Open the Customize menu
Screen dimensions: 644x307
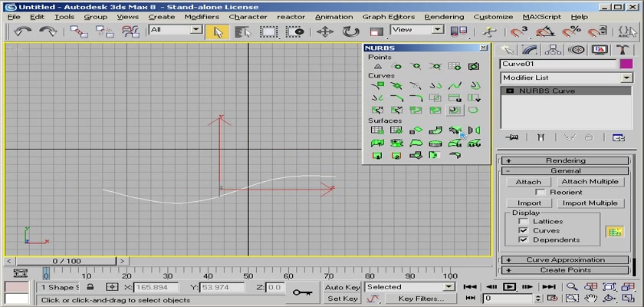(x=493, y=17)
